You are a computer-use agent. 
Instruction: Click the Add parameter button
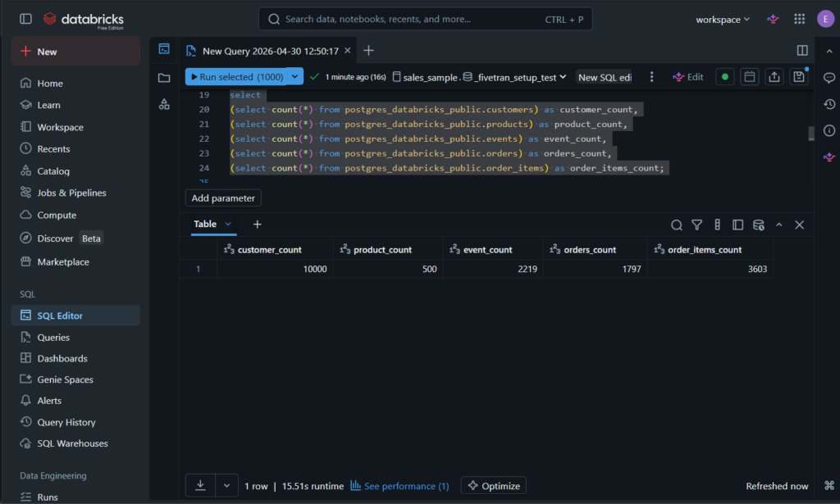[x=223, y=198]
